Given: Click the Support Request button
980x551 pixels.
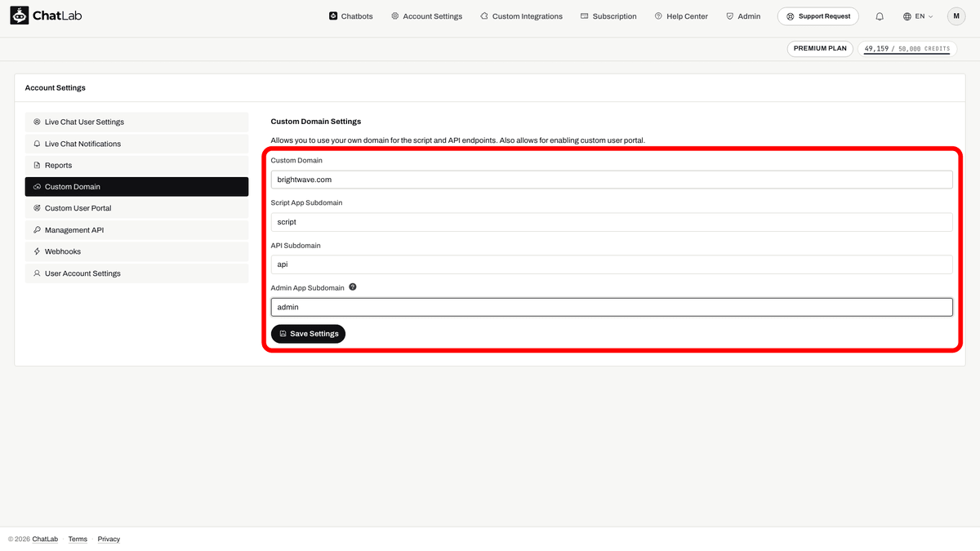Looking at the screenshot, I should (x=817, y=16).
